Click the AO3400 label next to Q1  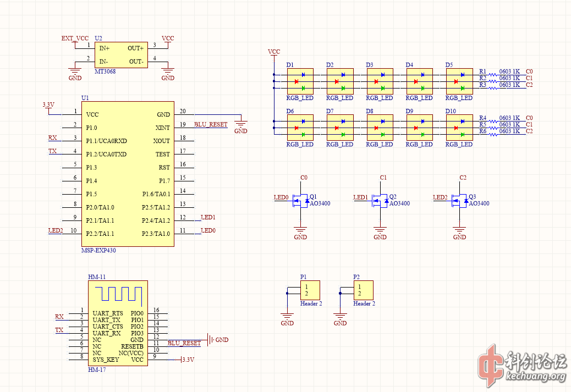coord(320,203)
